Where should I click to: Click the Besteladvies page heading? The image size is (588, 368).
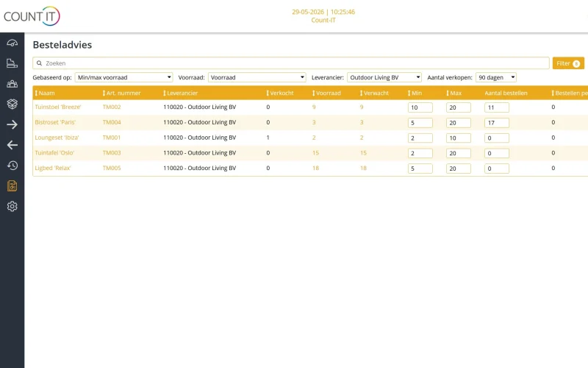pyautogui.click(x=62, y=45)
